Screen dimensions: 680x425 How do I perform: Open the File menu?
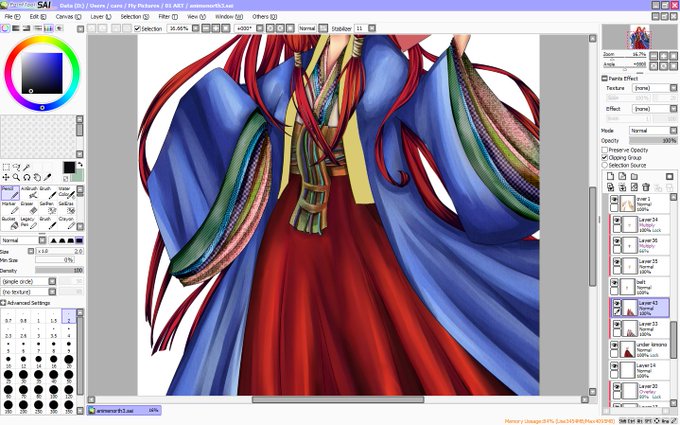12,16
